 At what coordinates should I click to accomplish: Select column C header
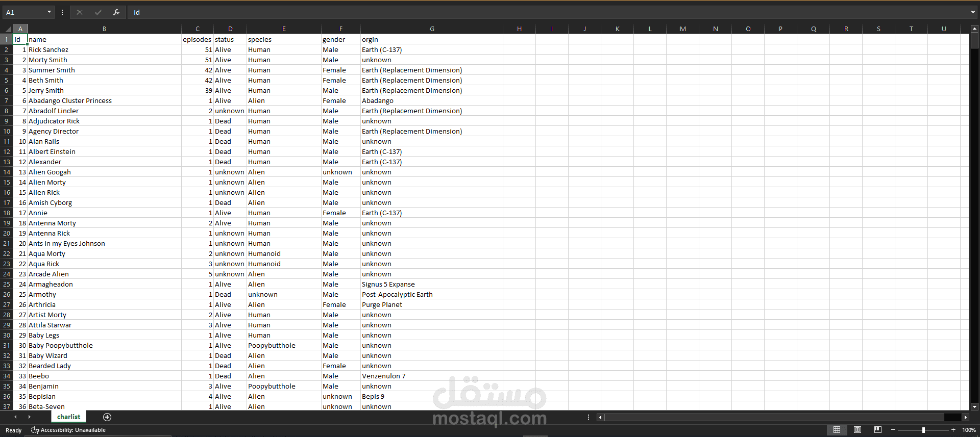(198, 29)
